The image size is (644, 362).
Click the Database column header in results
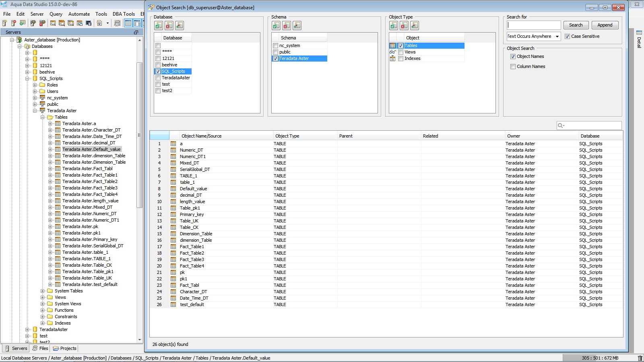point(600,136)
